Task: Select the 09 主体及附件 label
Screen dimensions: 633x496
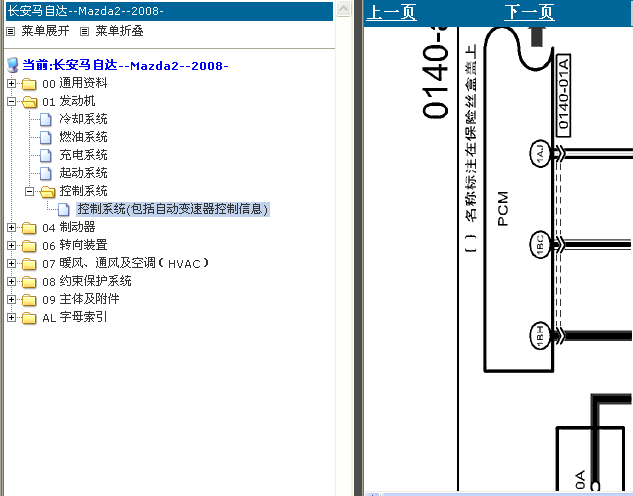Action: pyautogui.click(x=81, y=299)
